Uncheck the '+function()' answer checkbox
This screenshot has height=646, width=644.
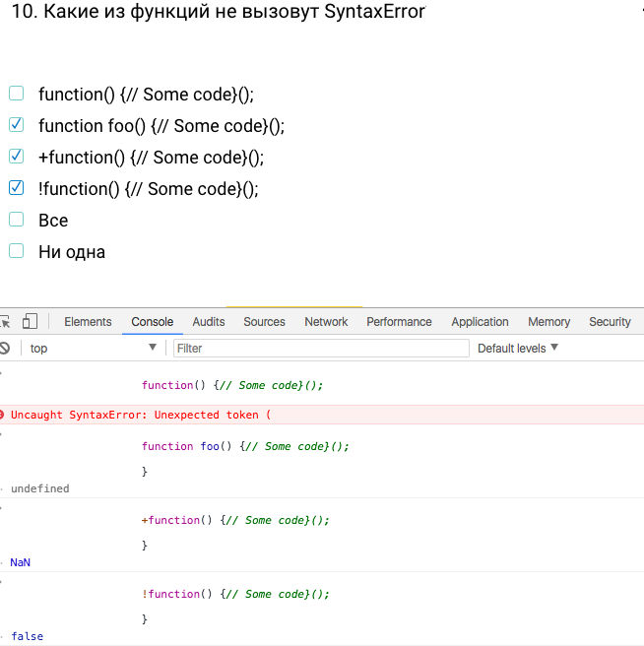click(x=16, y=157)
